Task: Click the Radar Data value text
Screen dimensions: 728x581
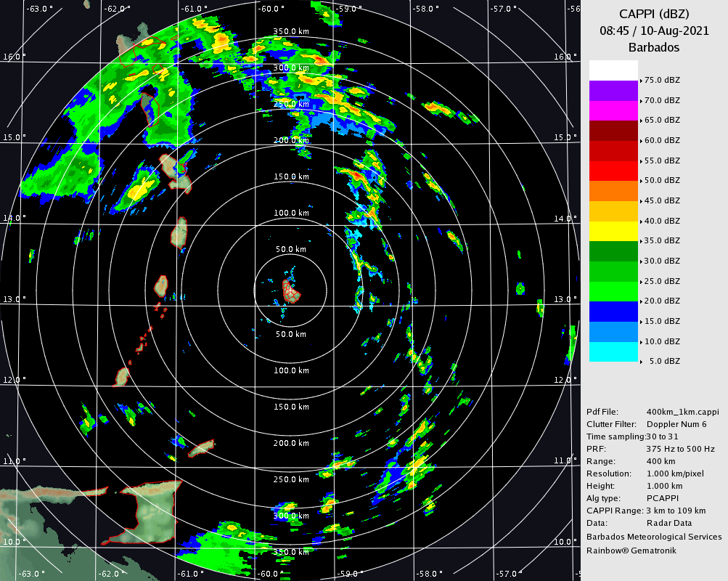Action: 669,523
